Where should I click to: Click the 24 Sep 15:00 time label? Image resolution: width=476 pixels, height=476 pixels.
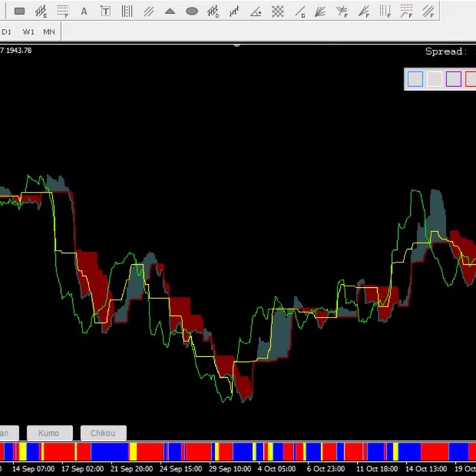[181, 469]
